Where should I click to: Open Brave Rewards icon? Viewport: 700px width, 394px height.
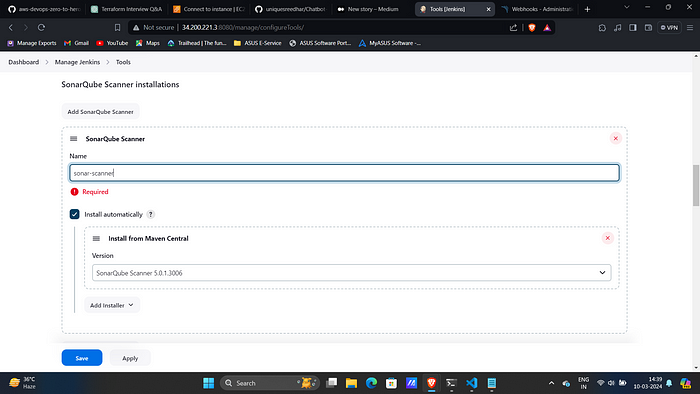pyautogui.click(x=547, y=28)
